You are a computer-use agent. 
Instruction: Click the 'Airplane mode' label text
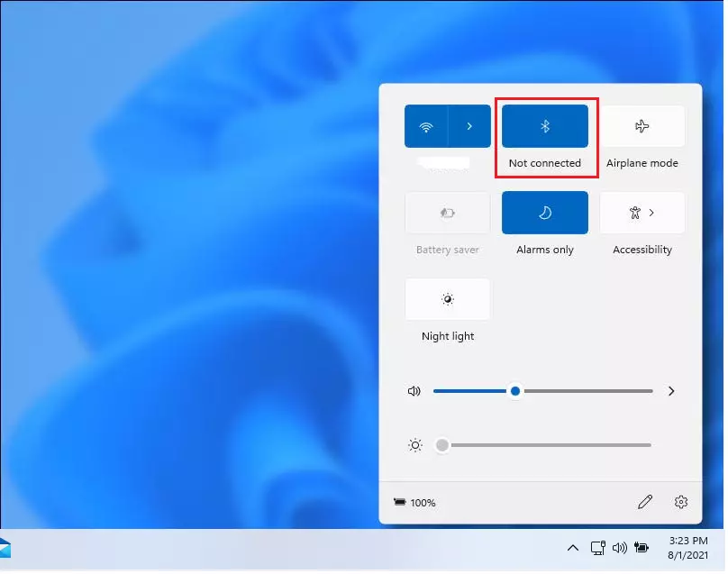click(642, 163)
